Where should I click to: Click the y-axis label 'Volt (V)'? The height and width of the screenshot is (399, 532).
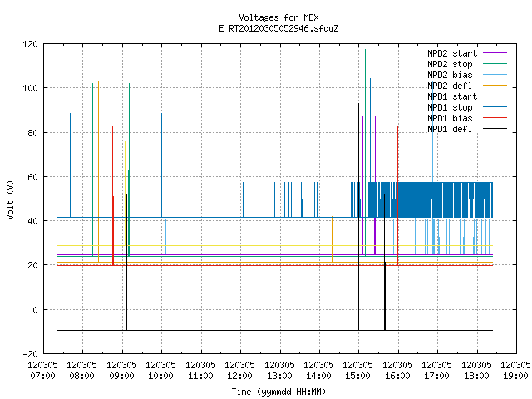[10, 199]
